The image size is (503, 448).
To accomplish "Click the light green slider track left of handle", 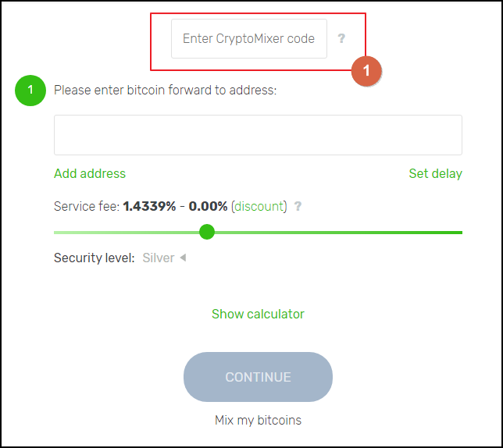I will (x=125, y=233).
